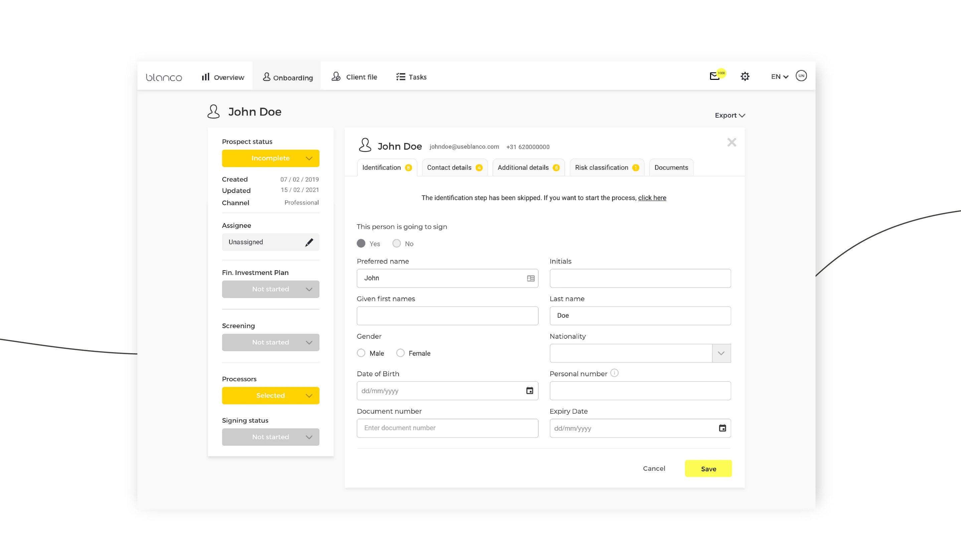The width and height of the screenshot is (961, 560).
Task: Click the Additional details badge showing 6
Action: coord(556,168)
